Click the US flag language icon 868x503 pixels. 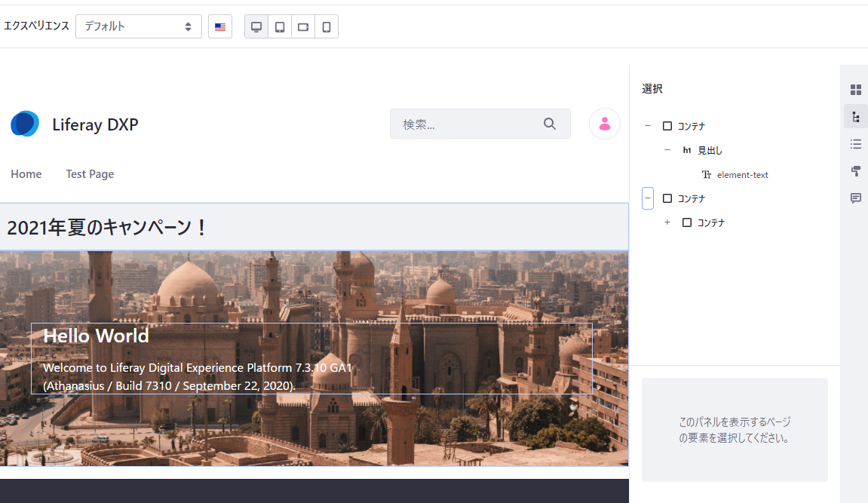(x=220, y=26)
